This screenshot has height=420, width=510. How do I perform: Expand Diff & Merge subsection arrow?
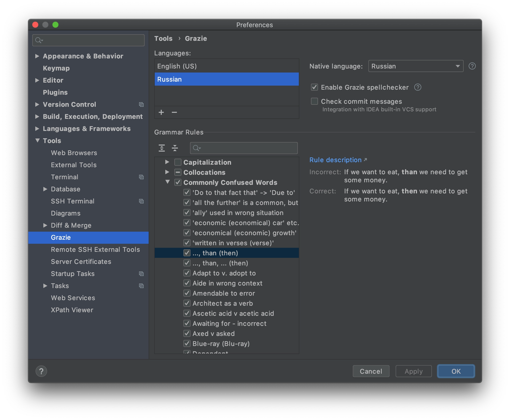(45, 225)
